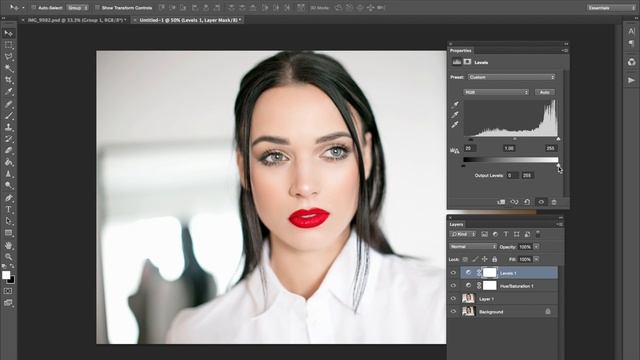Image resolution: width=640 pixels, height=360 pixels.
Task: Delete the adjustment with Properties trash icon
Action: (x=554, y=202)
